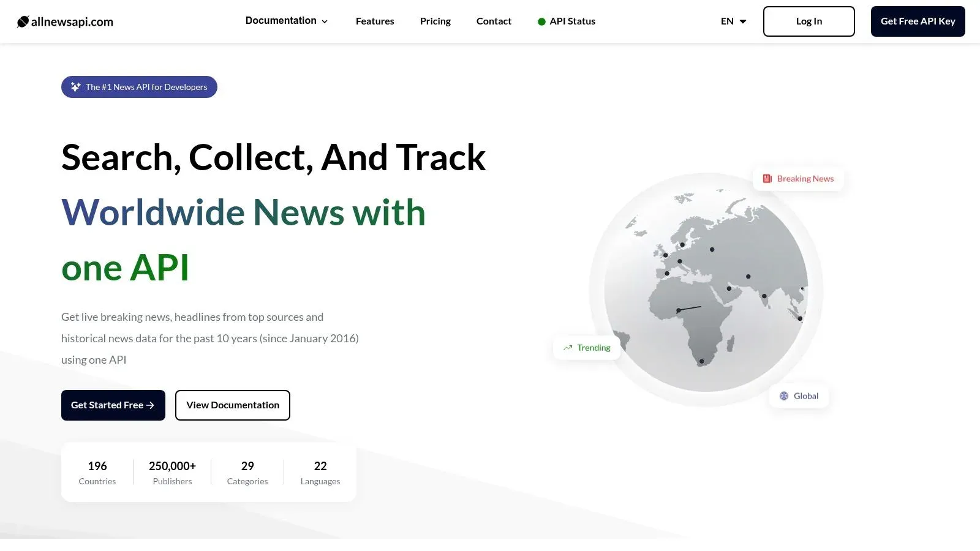Click the Global label text
980x551 pixels.
[x=806, y=396]
